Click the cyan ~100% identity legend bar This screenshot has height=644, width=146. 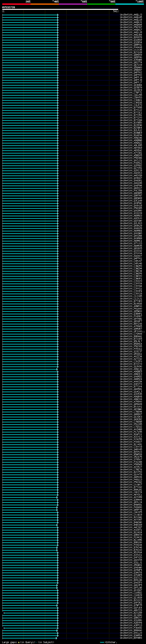click(x=129, y=4)
